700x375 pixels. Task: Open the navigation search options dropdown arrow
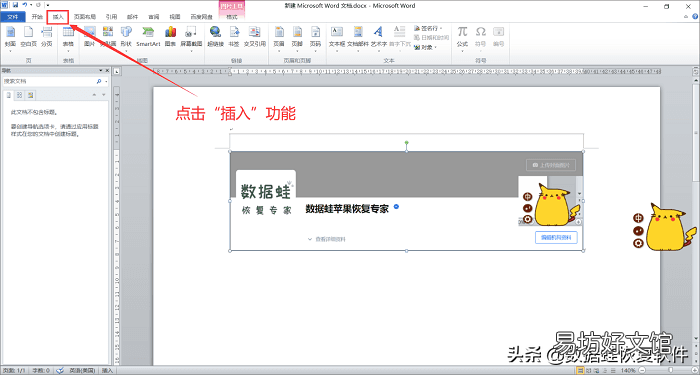(x=106, y=82)
